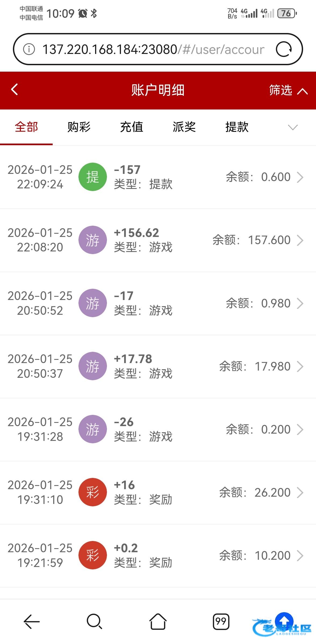
Task: Expand more category tabs with down chevron
Action: click(x=293, y=127)
